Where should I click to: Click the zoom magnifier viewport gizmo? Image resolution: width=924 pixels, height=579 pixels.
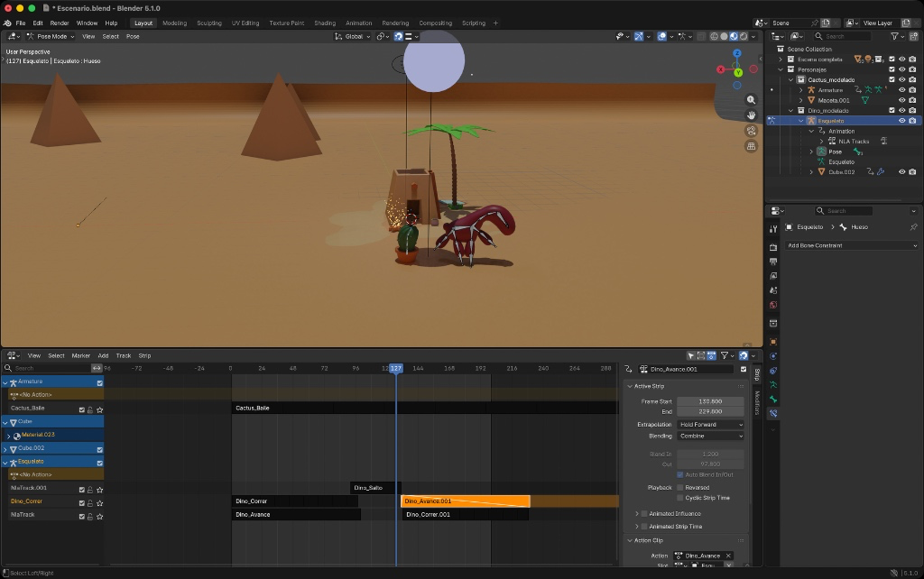pos(751,100)
